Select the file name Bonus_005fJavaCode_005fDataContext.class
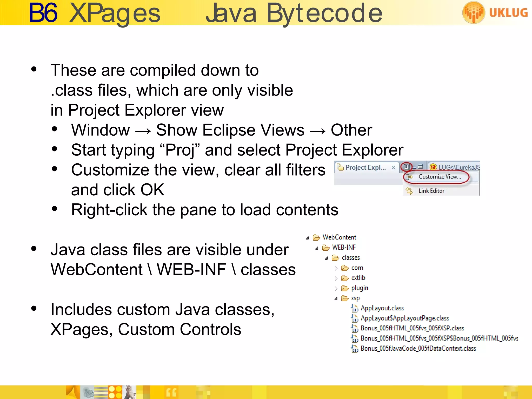The image size is (532, 399). (x=418, y=349)
